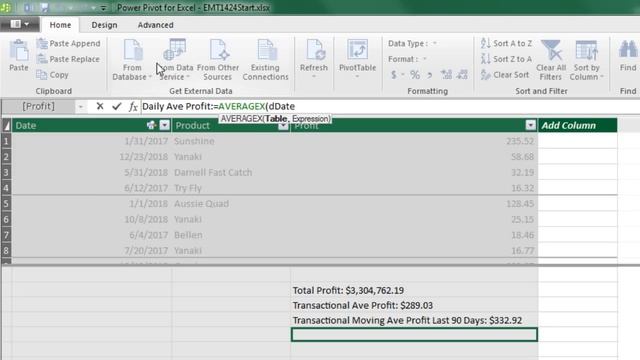
Task: Select Paste Replace
Action: click(68, 59)
